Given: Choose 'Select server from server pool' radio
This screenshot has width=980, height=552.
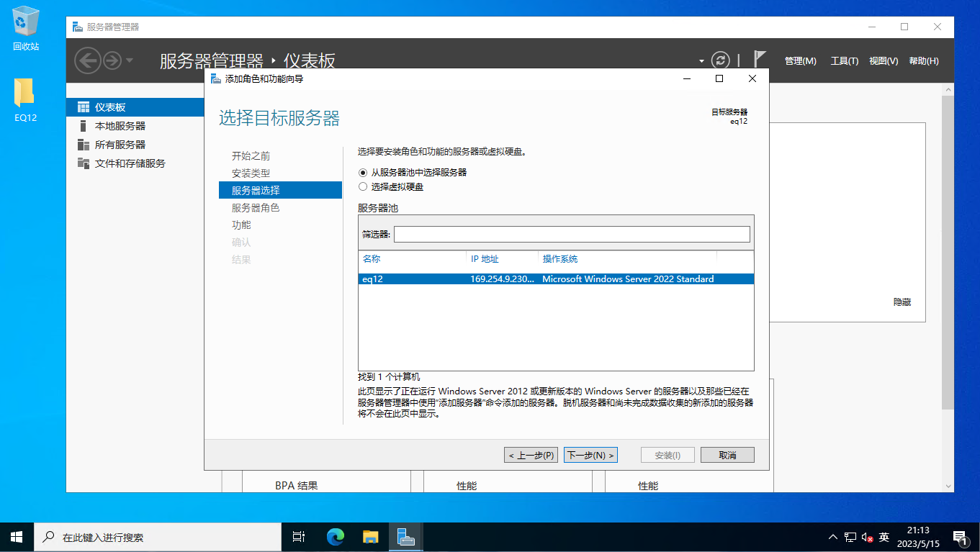Looking at the screenshot, I should coord(363,173).
